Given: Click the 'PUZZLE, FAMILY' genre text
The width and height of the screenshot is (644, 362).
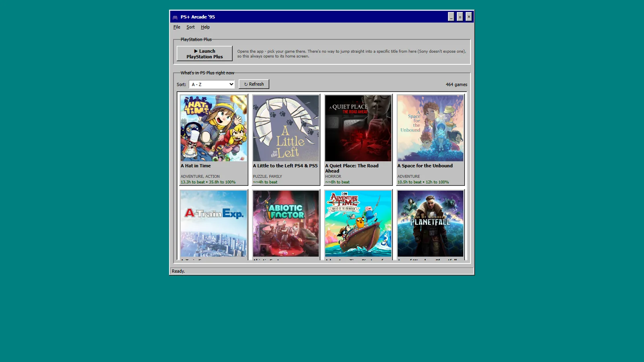Looking at the screenshot, I should coord(267,177).
